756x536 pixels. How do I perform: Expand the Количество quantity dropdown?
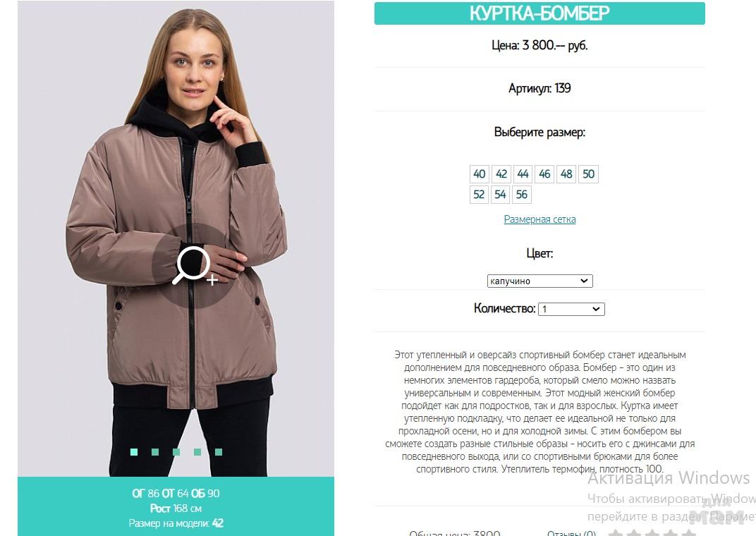(x=571, y=309)
